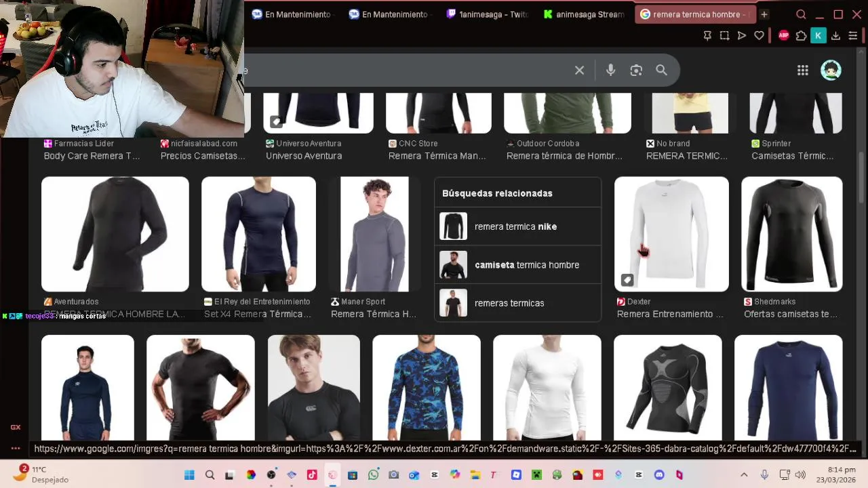
Task: Open Google Lens image search
Action: 636,70
